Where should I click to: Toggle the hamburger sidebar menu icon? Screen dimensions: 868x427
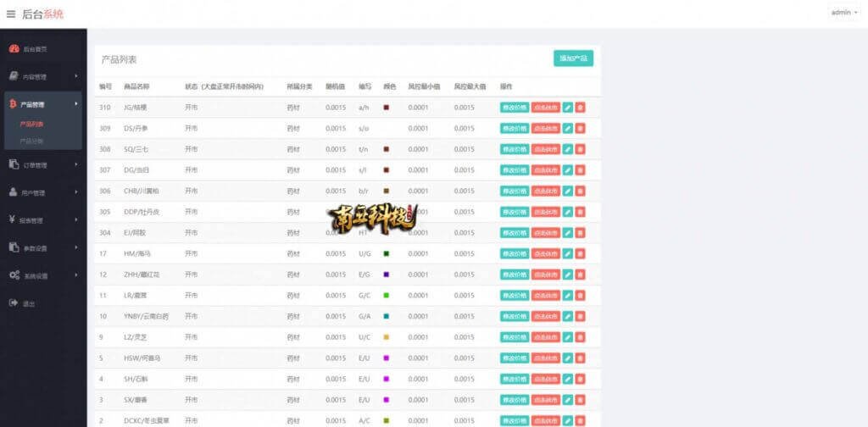11,14
